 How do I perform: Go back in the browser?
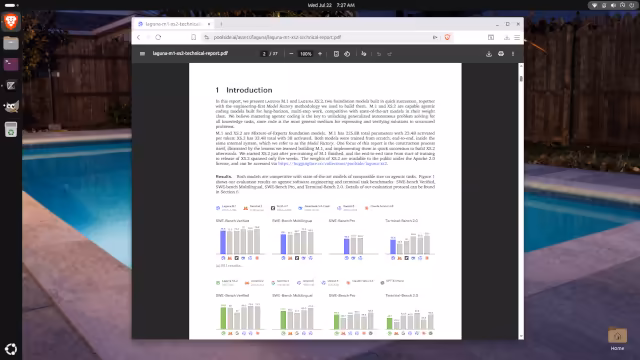click(139, 37)
